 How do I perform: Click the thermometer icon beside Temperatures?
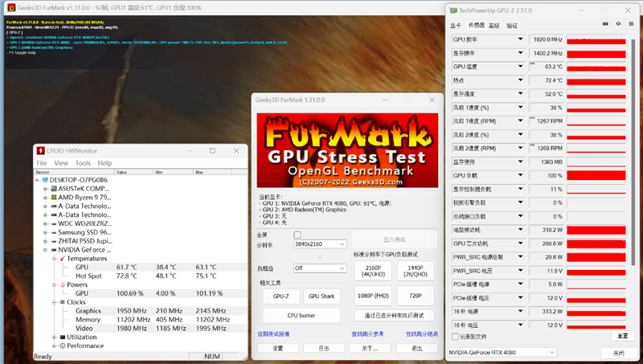click(x=63, y=259)
